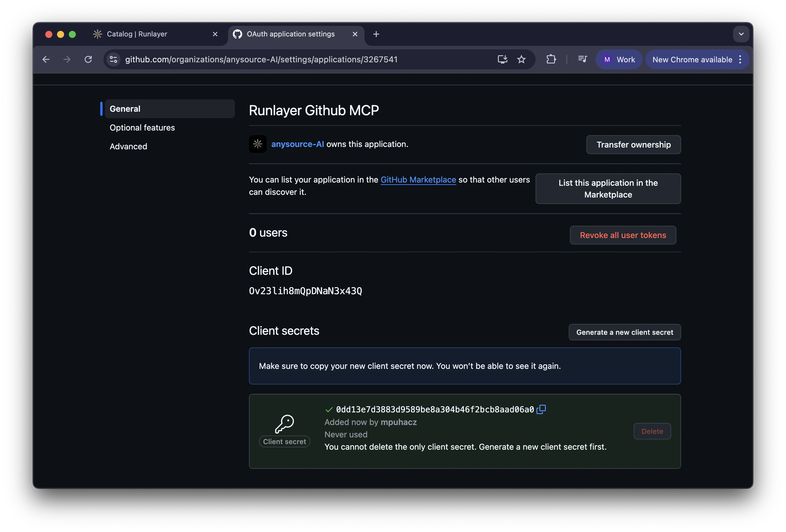Open the Extensions puzzle icon

tap(551, 60)
